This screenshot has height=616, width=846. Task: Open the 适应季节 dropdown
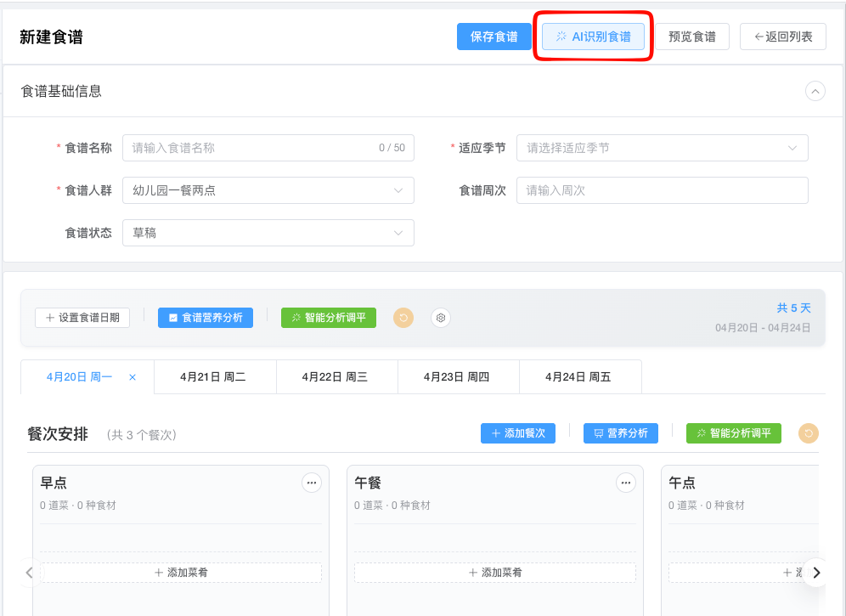(x=662, y=148)
